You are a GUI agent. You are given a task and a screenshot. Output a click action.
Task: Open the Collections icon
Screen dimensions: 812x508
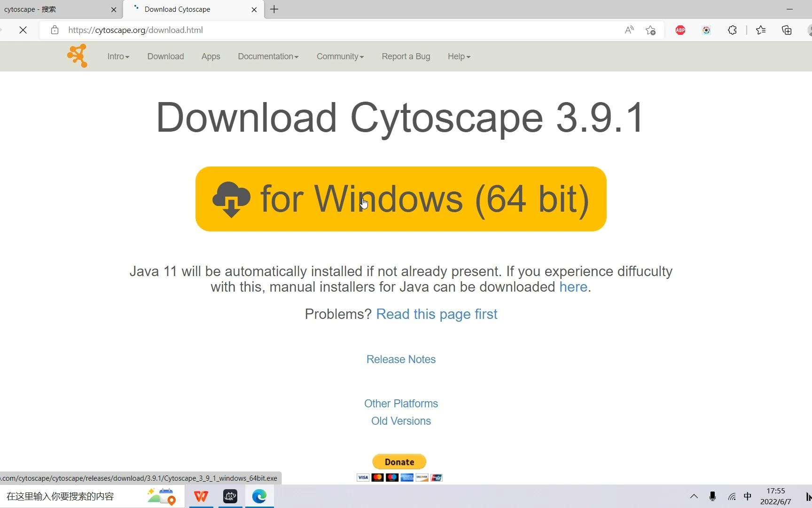[x=787, y=30]
